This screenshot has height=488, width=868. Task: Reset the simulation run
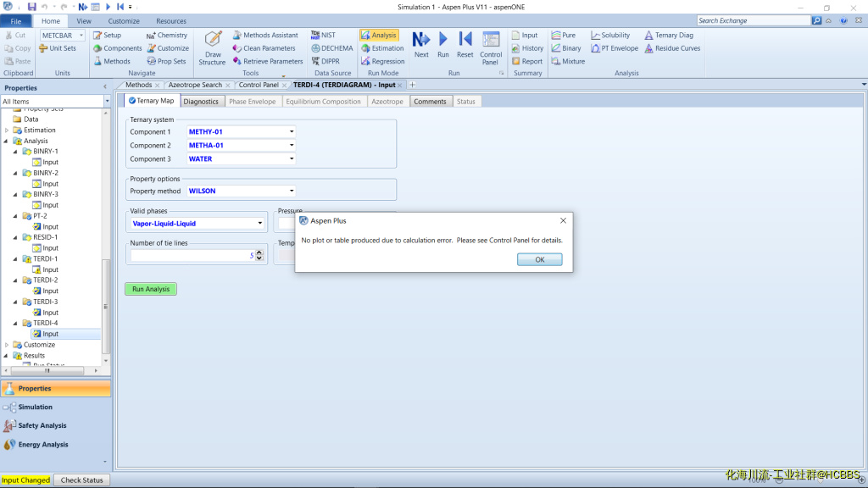[465, 44]
